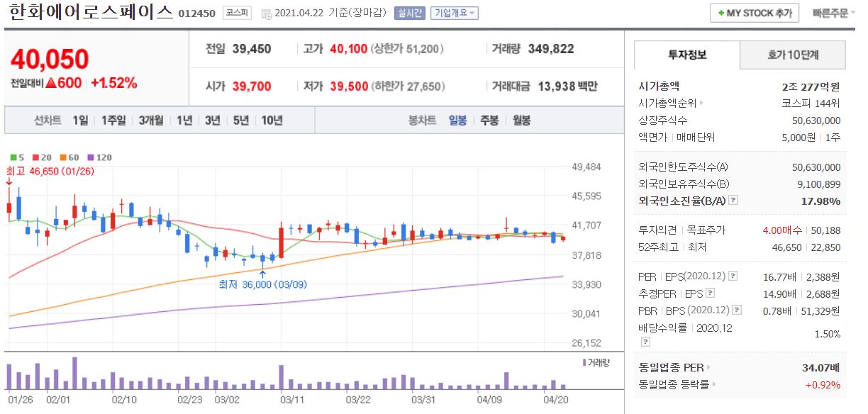Show the 1일 line chart

[x=80, y=121]
